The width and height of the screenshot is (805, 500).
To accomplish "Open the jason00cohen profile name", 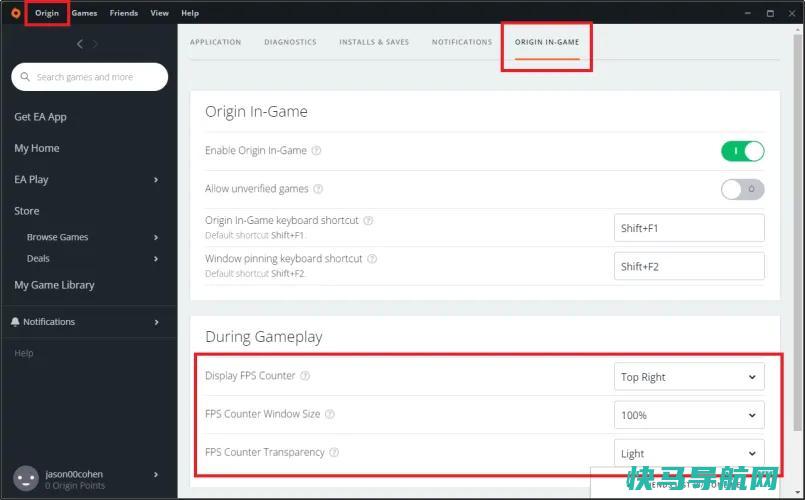I will tap(74, 474).
